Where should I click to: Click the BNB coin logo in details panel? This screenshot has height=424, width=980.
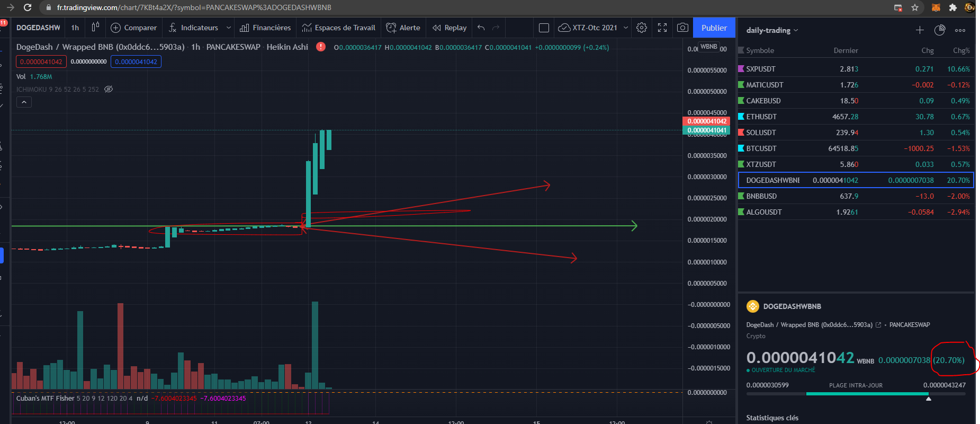pyautogui.click(x=752, y=306)
